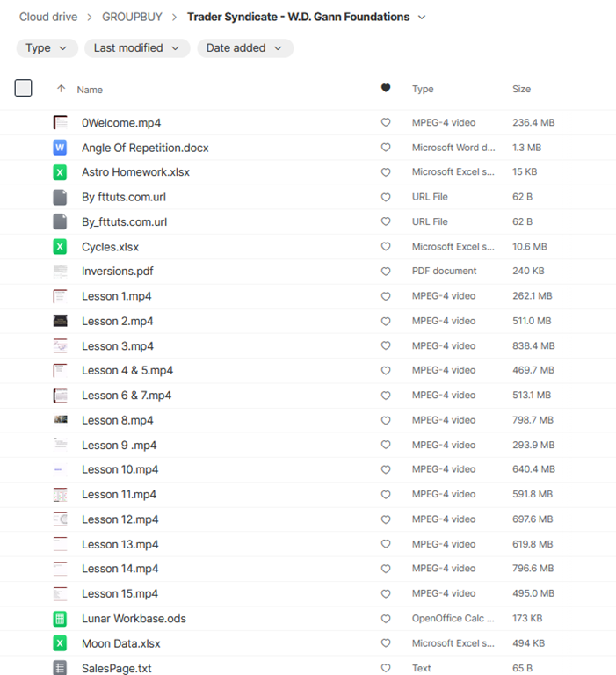Tick the select-all checkbox in header
The height and width of the screenshot is (675, 616).
click(24, 88)
